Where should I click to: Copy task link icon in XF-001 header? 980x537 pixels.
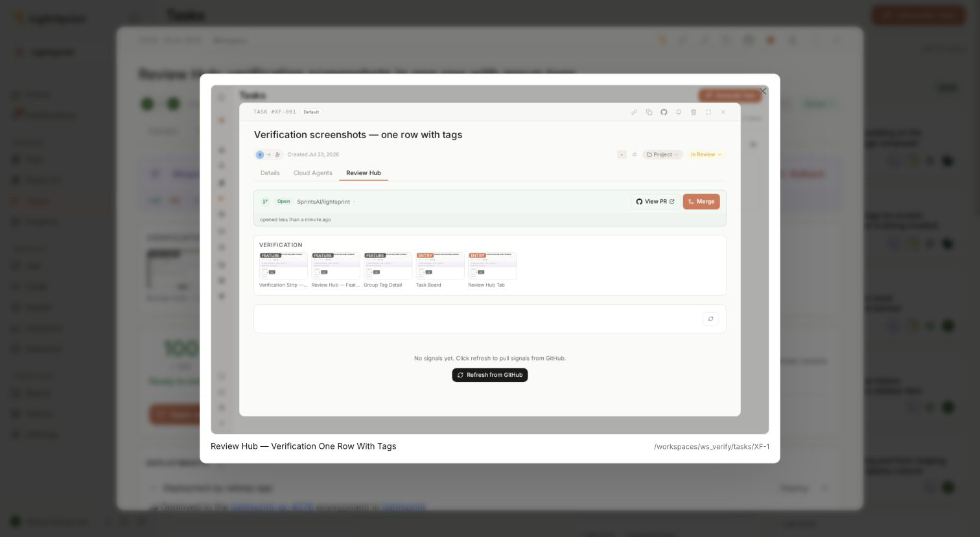[x=635, y=112]
